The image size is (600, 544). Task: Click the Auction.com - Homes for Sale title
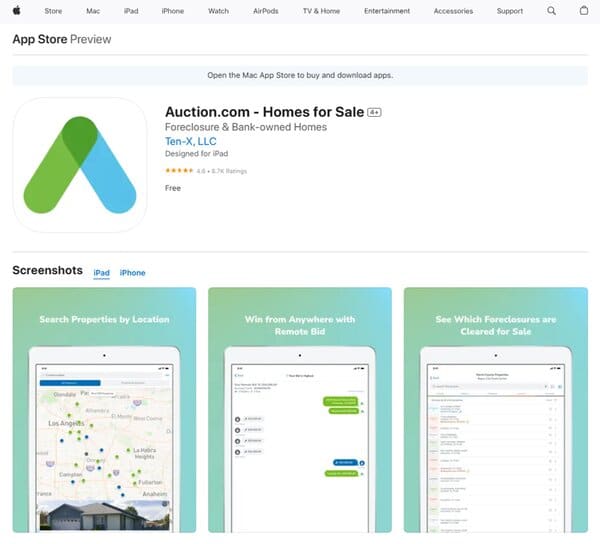click(x=264, y=112)
